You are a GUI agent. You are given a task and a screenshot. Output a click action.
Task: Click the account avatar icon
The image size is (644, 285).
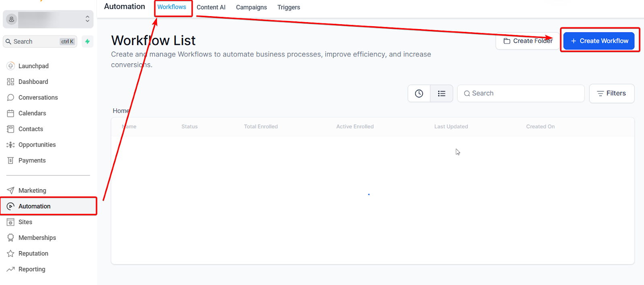click(12, 19)
